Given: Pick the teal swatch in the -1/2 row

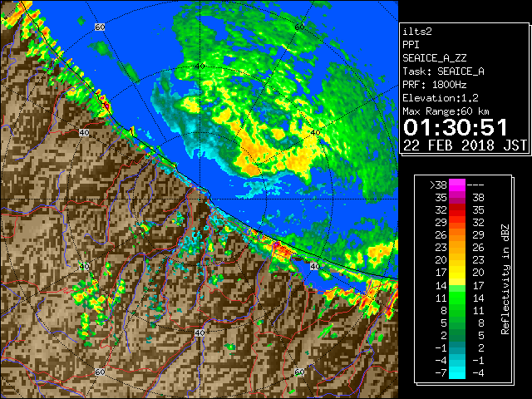Looking at the screenshot, I should point(457,347).
